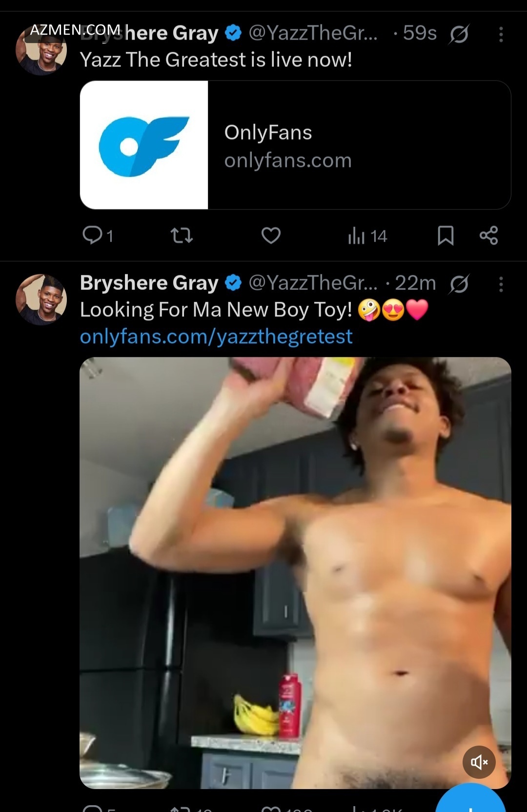
Task: Tap the blue compose floating button
Action: tap(470, 799)
